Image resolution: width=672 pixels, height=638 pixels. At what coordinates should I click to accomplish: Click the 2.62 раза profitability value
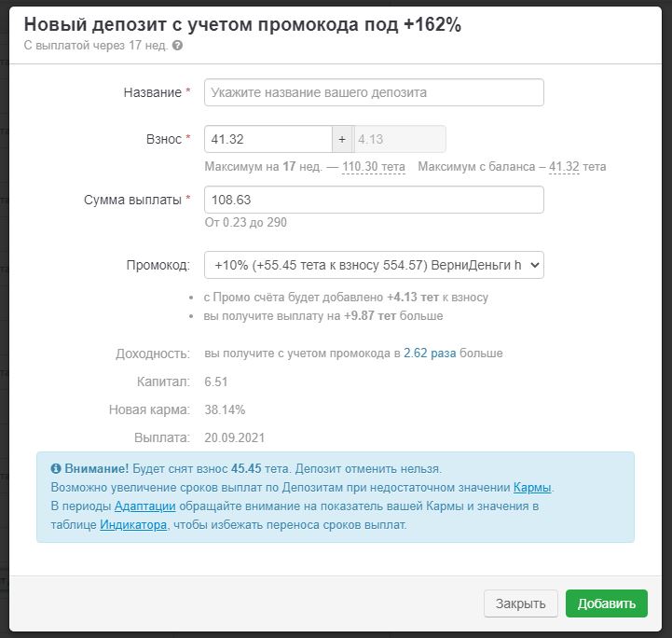430,354
